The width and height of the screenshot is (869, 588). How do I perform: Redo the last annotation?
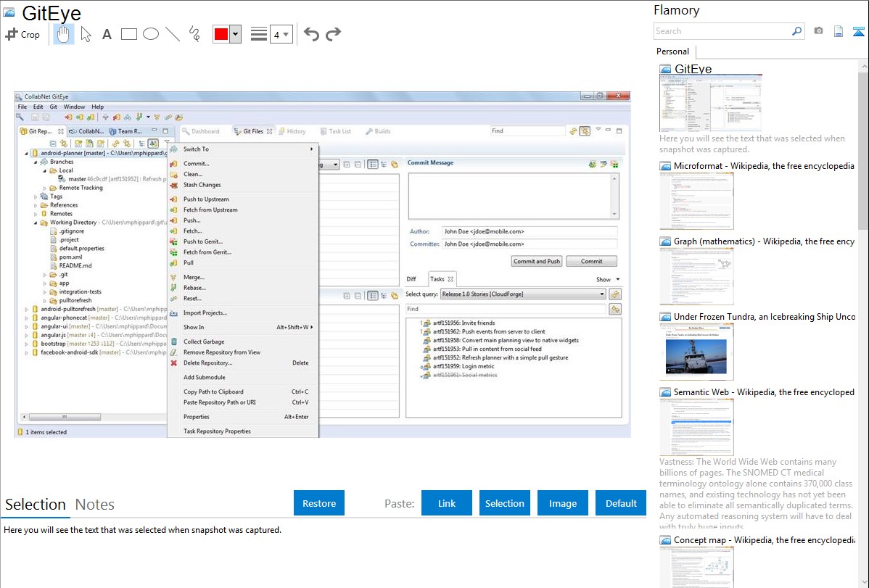coord(333,34)
